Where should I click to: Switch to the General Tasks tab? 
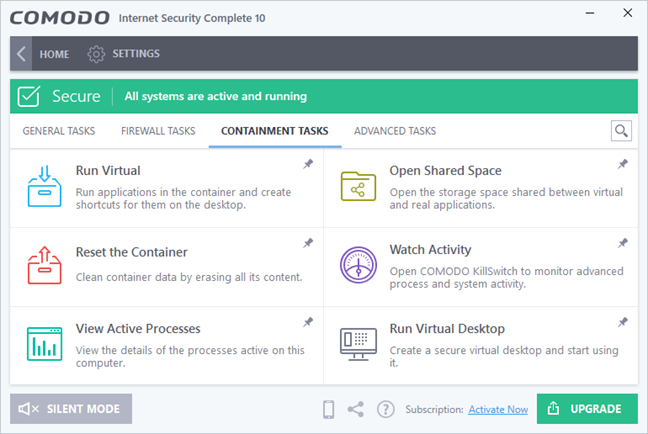pos(61,131)
